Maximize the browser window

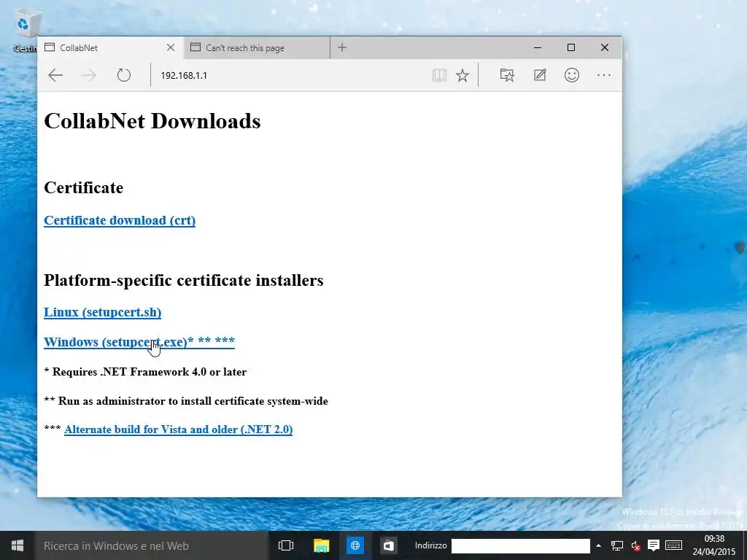point(570,47)
